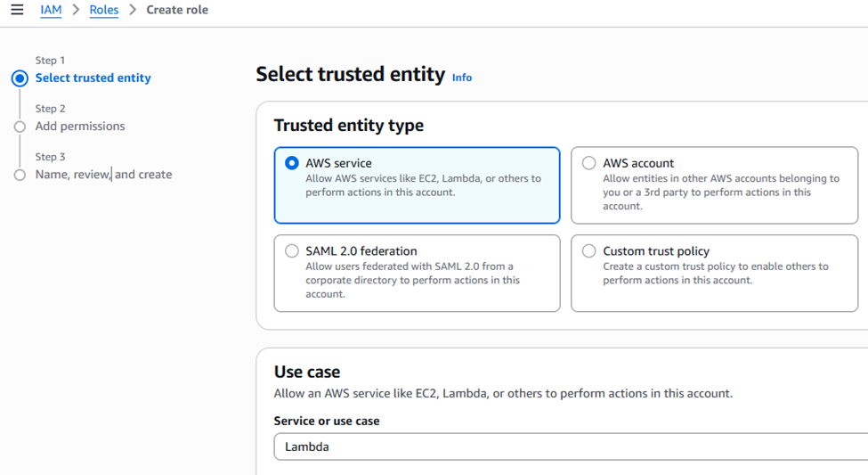Click the Step 3 circle indicator
Screen dimensions: 868x475
[x=20, y=176]
